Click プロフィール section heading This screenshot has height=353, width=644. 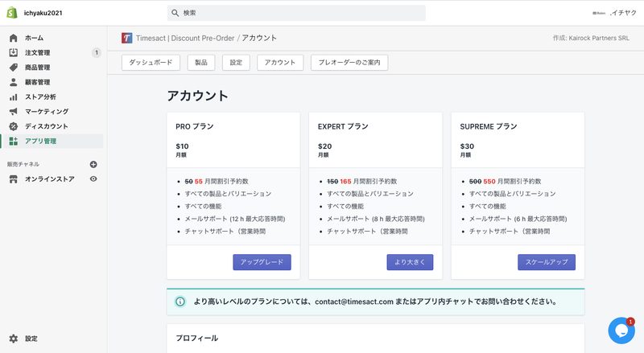pos(196,339)
